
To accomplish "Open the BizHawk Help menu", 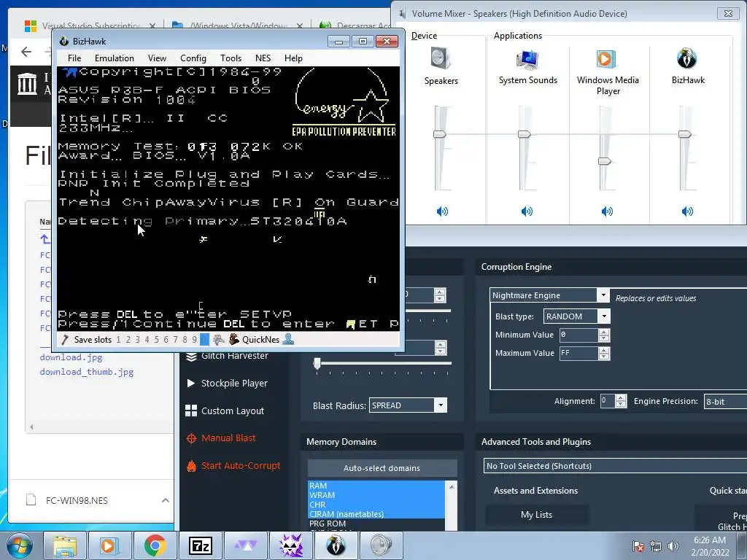I will (293, 58).
